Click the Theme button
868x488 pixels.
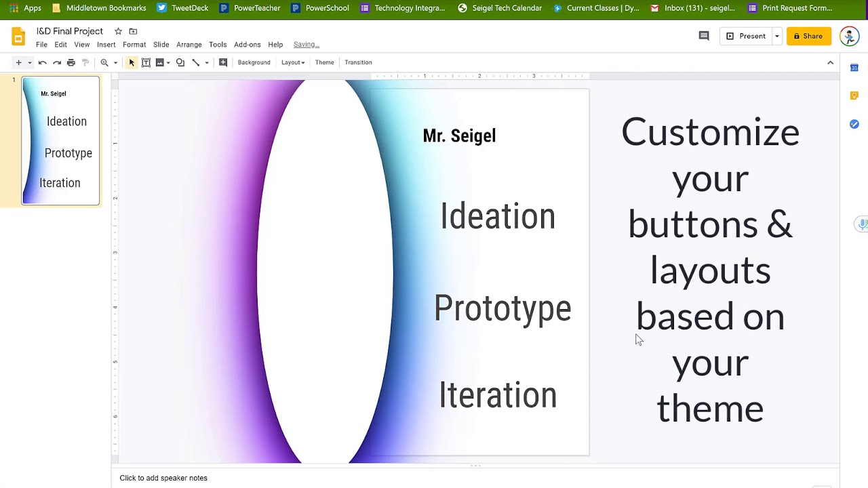(x=324, y=62)
